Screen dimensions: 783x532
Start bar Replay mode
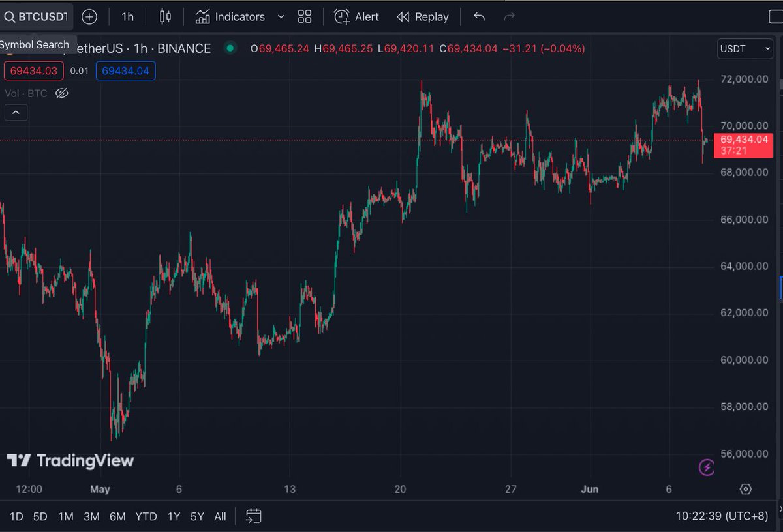tap(423, 17)
